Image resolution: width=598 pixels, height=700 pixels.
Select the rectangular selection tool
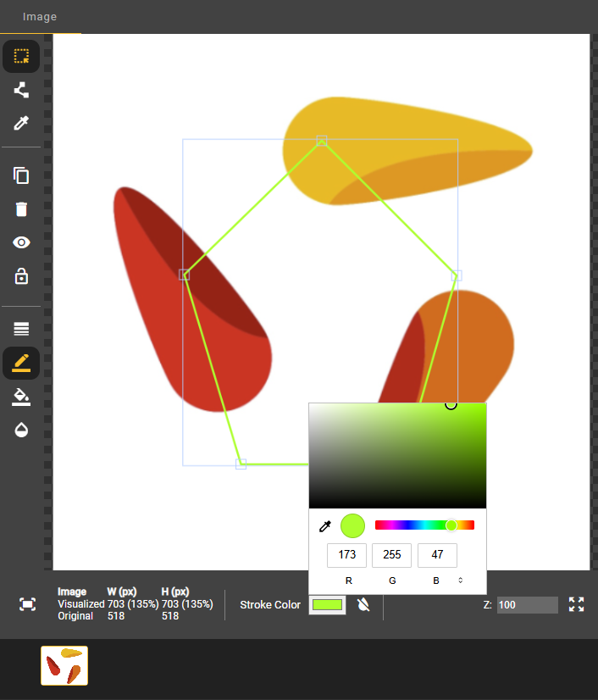tap(21, 56)
